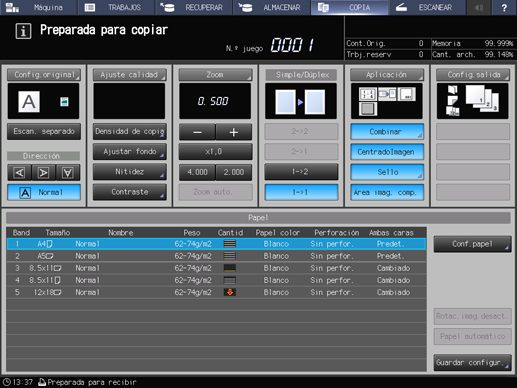Select tray 3 8.5x11 paper row
This screenshot has width=517, height=388.
[x=216, y=268]
